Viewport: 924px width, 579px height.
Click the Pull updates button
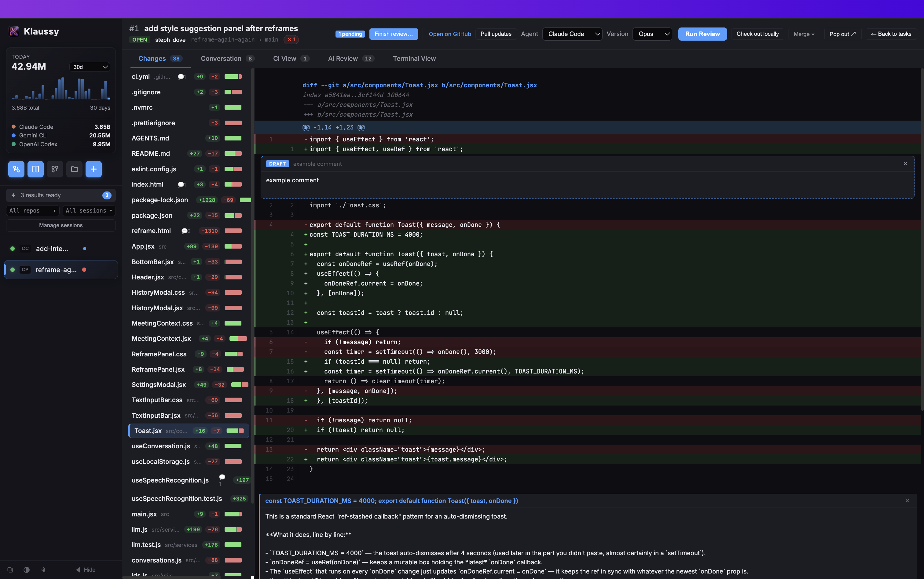496,34
